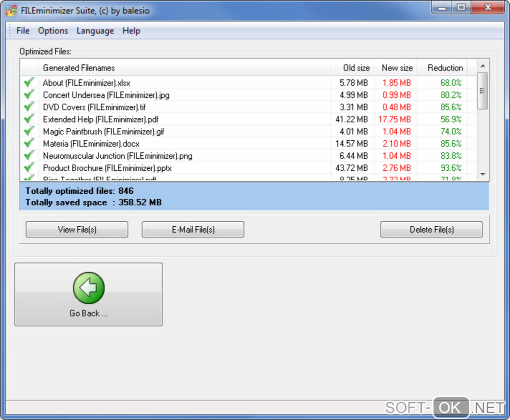510x420 pixels.
Task: Open the File menu
Action: [x=23, y=31]
